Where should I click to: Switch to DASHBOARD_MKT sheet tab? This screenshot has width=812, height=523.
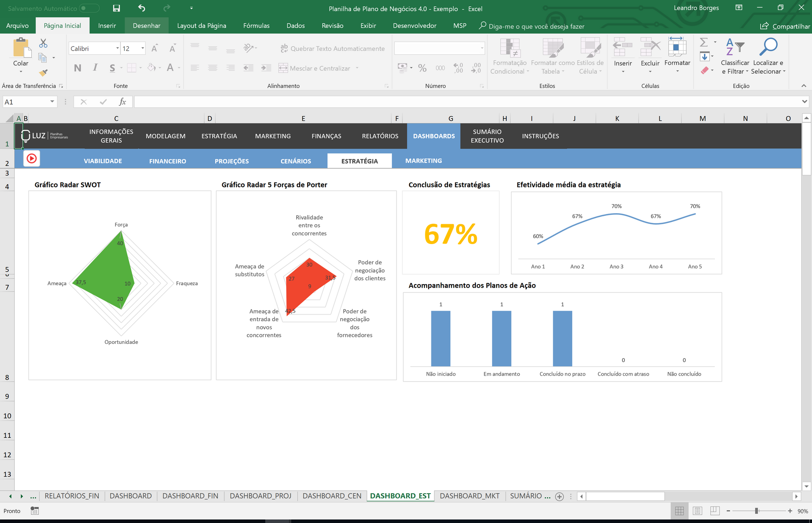point(469,496)
